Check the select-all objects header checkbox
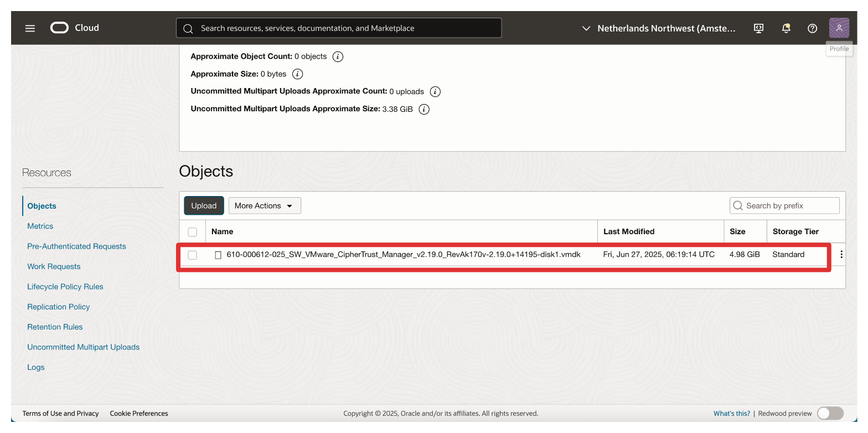This screenshot has width=868, height=433. [x=193, y=231]
